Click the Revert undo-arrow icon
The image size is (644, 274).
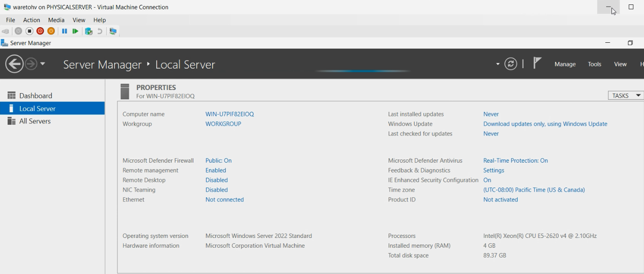pyautogui.click(x=100, y=31)
